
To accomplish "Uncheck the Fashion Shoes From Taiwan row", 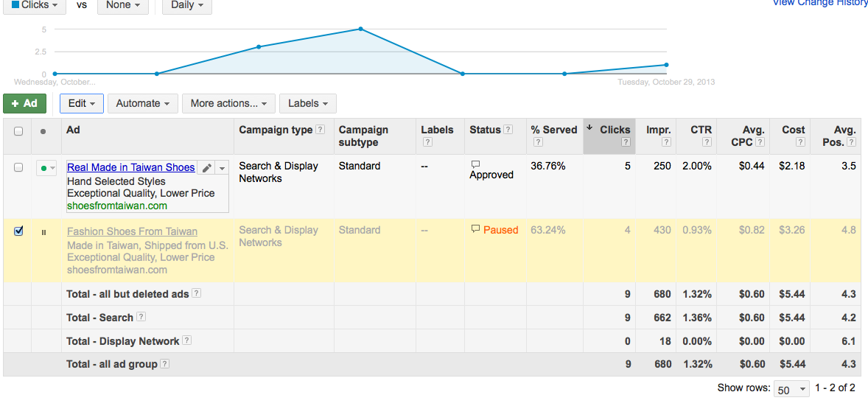I will pos(18,231).
